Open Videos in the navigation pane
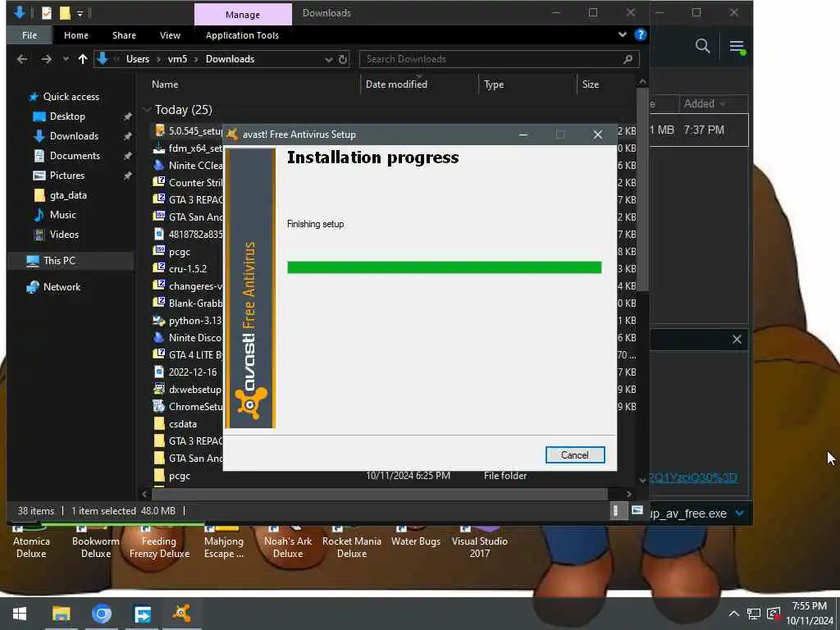840x630 pixels. (x=64, y=235)
